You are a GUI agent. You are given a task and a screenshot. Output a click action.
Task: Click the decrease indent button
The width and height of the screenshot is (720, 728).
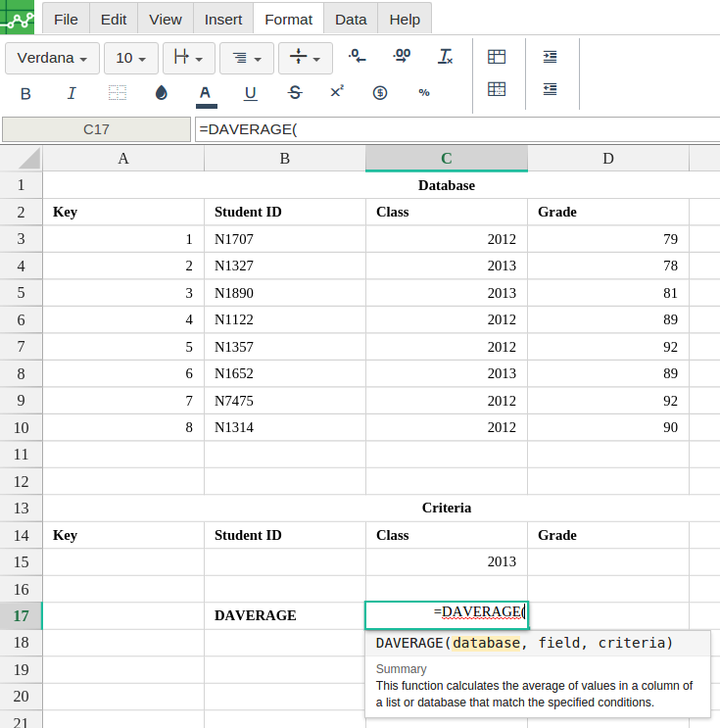pos(551,89)
